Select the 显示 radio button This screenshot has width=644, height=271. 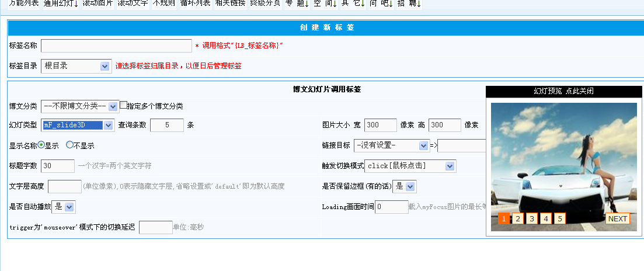[x=41, y=145]
